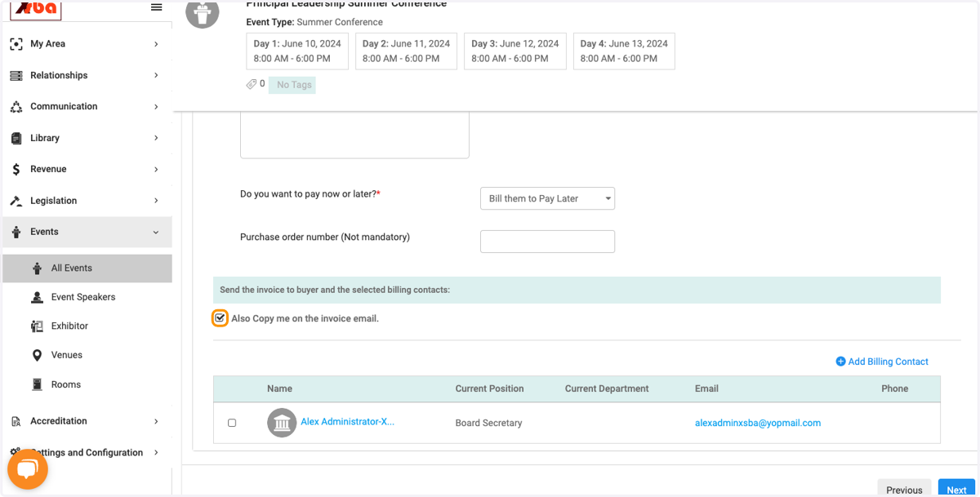Screen dimensions: 980x497
Task: Click inside the large text area
Action: coord(354,135)
